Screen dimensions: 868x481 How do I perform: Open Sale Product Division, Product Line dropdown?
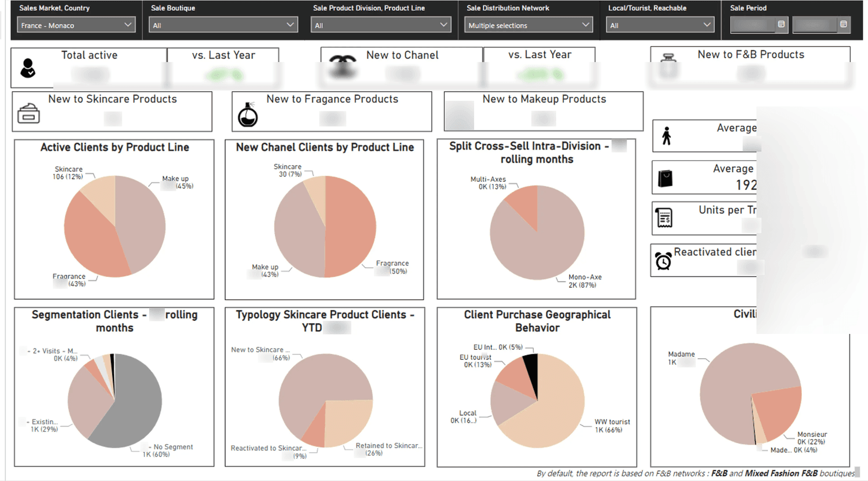point(380,25)
